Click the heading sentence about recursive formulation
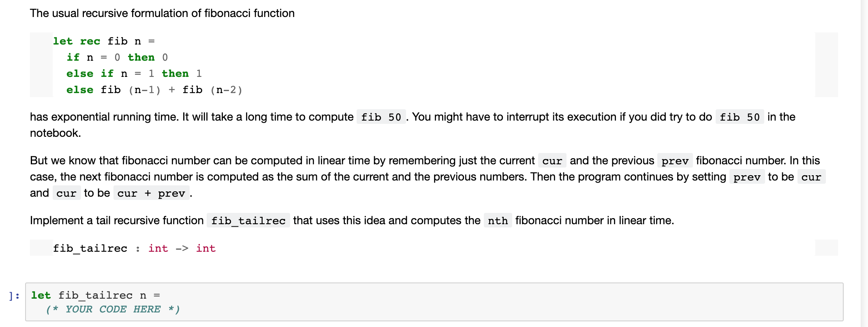 pos(162,13)
